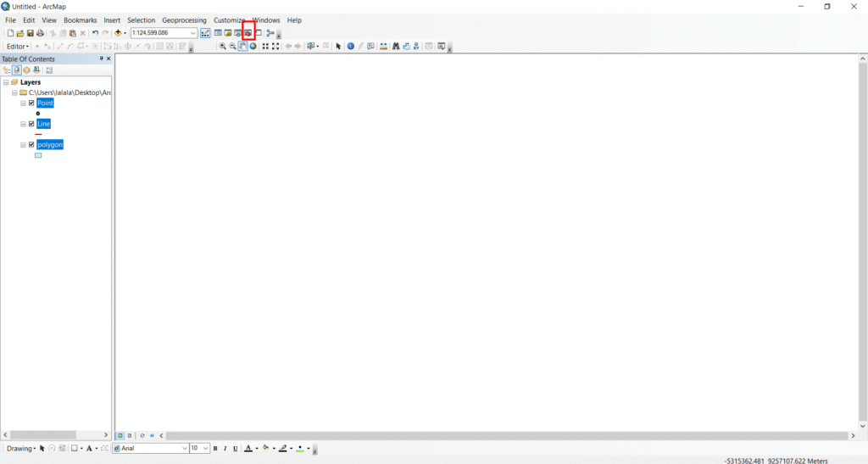This screenshot has height=464, width=868.
Task: Undo the last action
Action: point(95,33)
